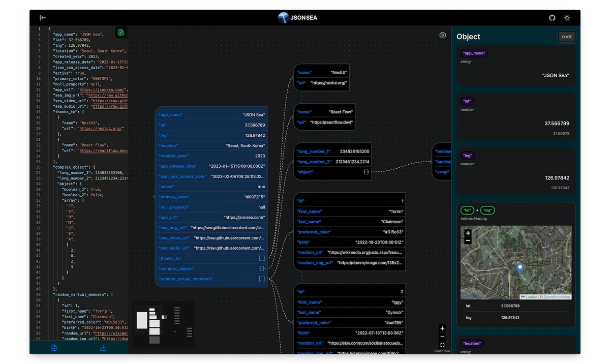Click the "last_name" row showing Chaimson
610x364 pixels.
tap(350, 222)
